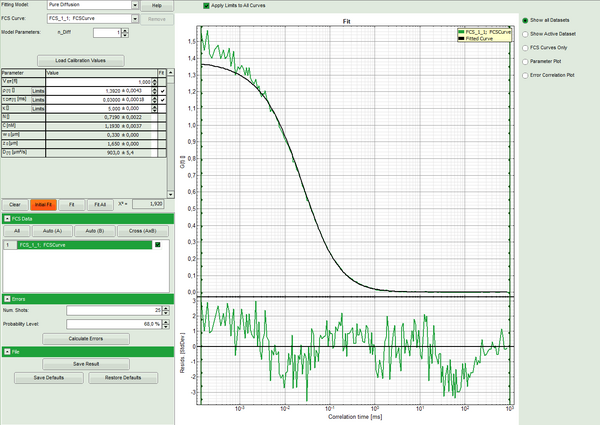Open the Help button
This screenshot has height=425, width=600.
tap(157, 5)
